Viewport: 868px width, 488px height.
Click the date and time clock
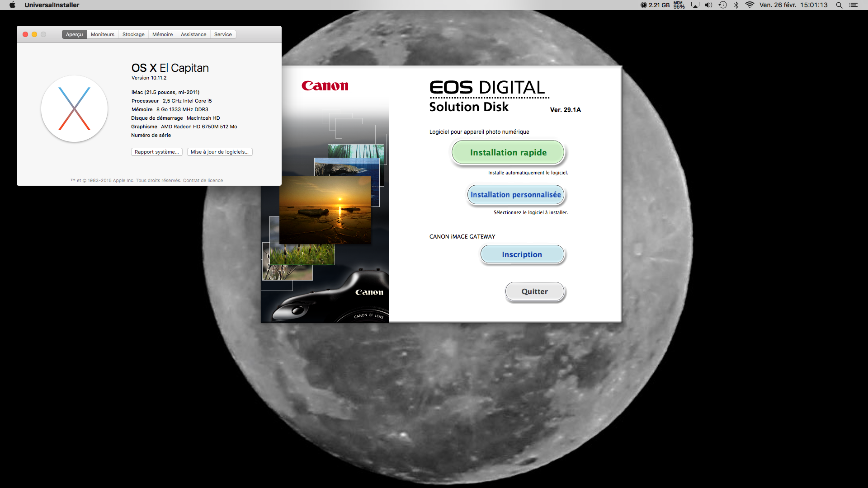793,5
